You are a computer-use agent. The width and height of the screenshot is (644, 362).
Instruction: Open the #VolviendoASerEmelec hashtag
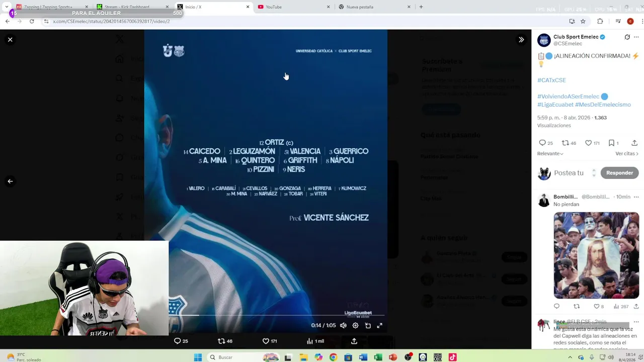568,97
